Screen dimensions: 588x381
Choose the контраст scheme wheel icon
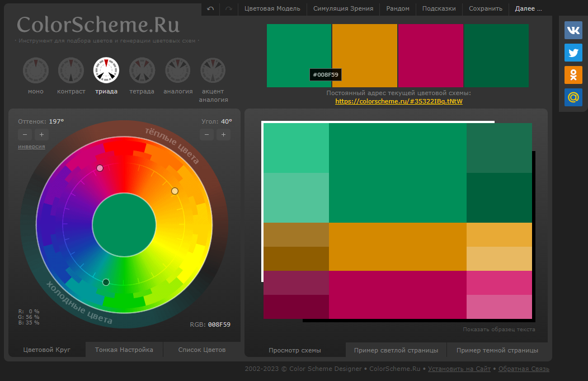click(x=71, y=70)
